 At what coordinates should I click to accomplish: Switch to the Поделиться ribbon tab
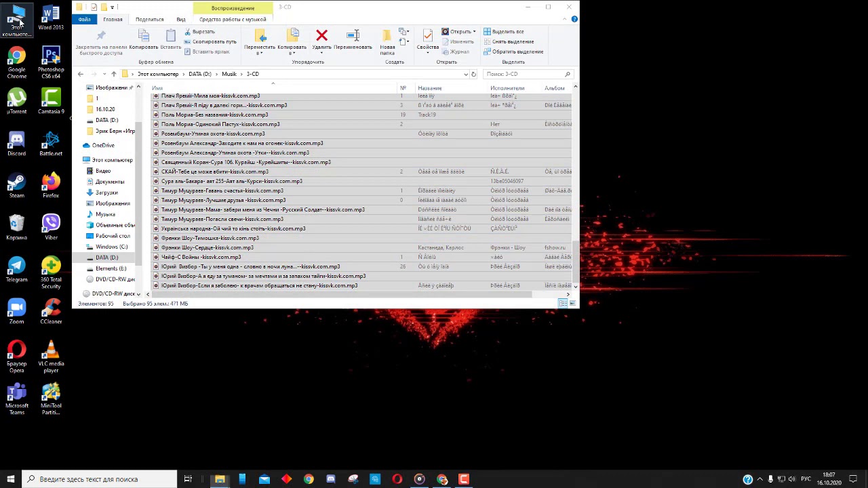[149, 20]
